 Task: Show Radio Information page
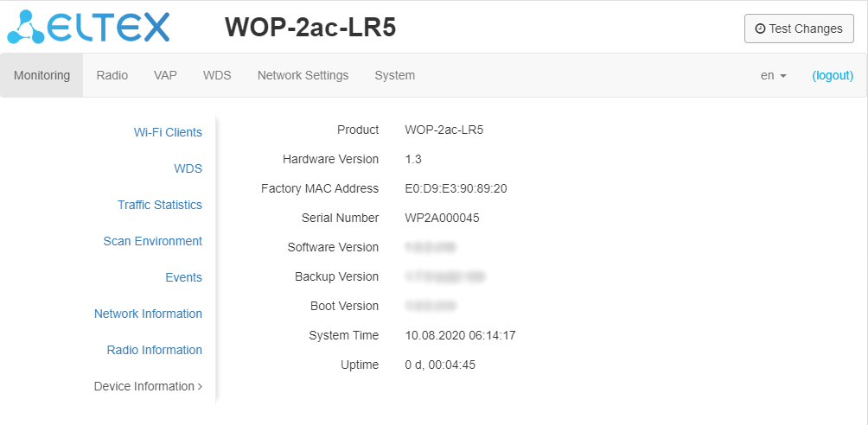(x=154, y=350)
